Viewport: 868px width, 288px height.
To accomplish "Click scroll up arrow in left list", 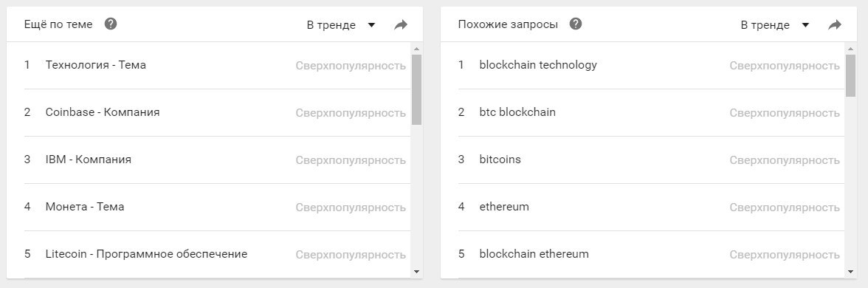I will pos(417,49).
